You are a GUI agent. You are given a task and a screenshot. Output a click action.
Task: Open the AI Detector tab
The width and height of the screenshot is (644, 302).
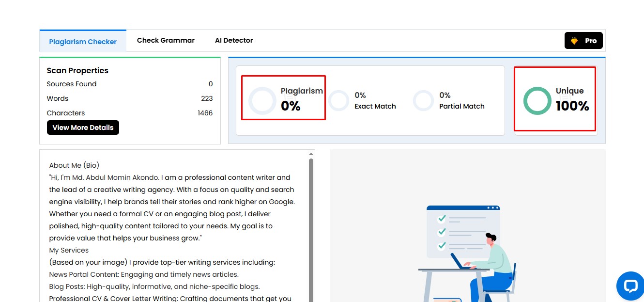(234, 40)
